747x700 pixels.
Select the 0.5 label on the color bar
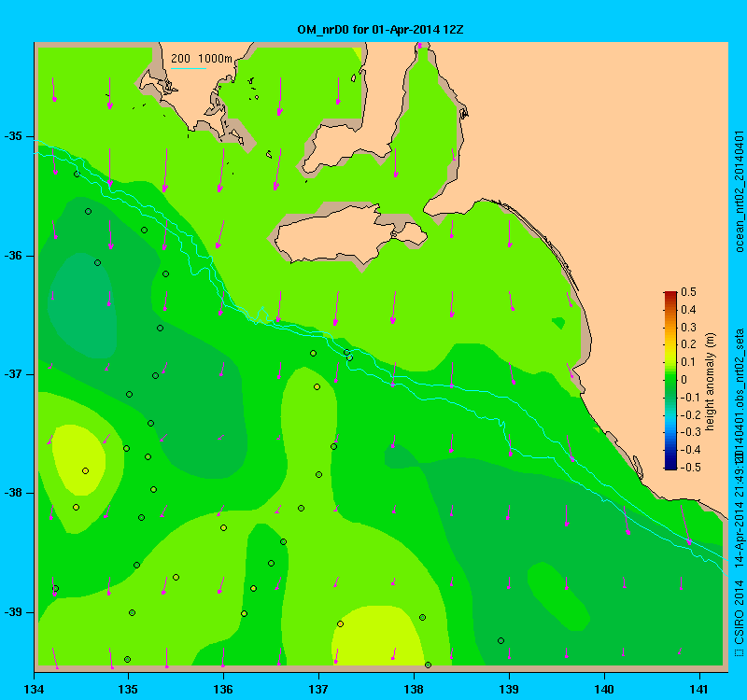coord(688,292)
